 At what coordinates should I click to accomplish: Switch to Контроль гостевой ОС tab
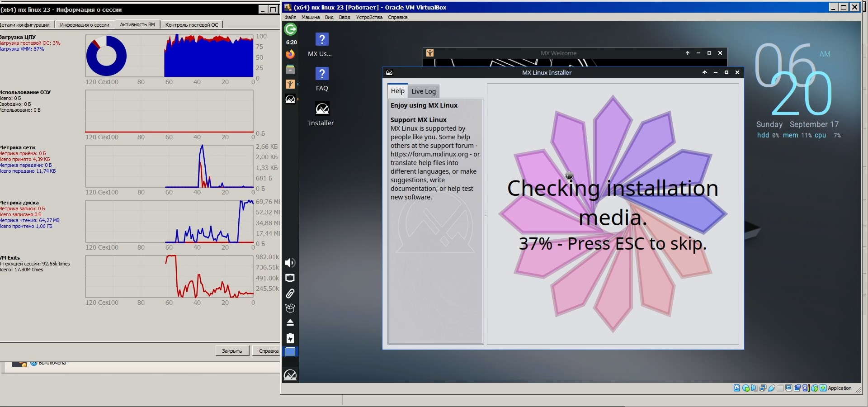[x=192, y=25]
